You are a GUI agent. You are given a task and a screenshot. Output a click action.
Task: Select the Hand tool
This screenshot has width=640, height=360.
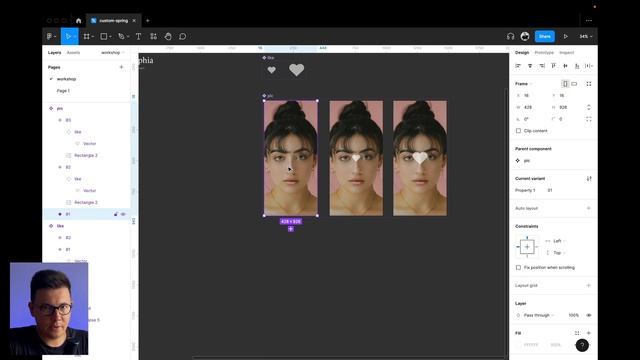coord(168,36)
